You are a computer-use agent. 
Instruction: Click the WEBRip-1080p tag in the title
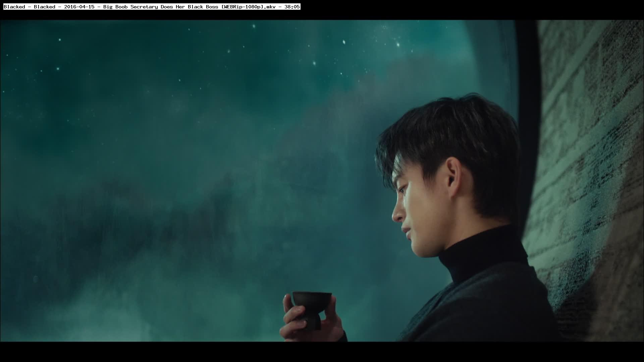[243, 7]
